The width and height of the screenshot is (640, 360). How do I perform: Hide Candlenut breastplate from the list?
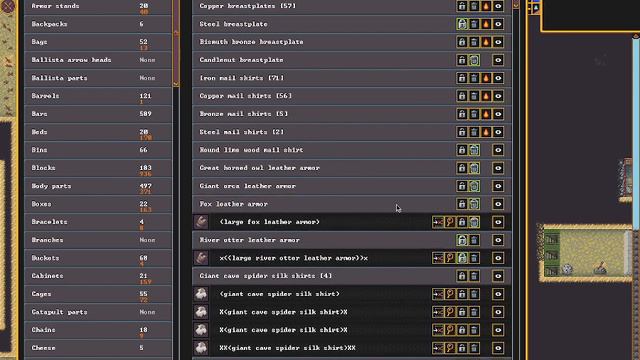point(498,60)
